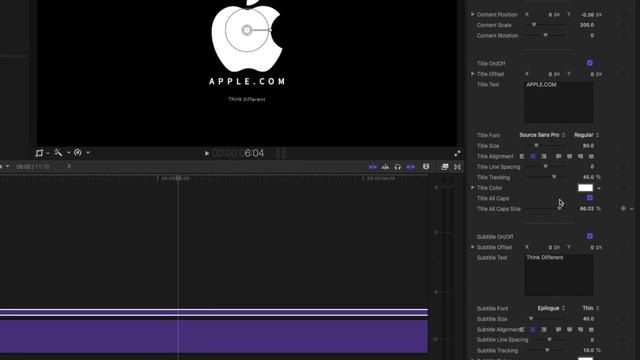Click the Title Size slider handle
Image resolution: width=640 pixels, height=360 pixels.
[536, 146]
